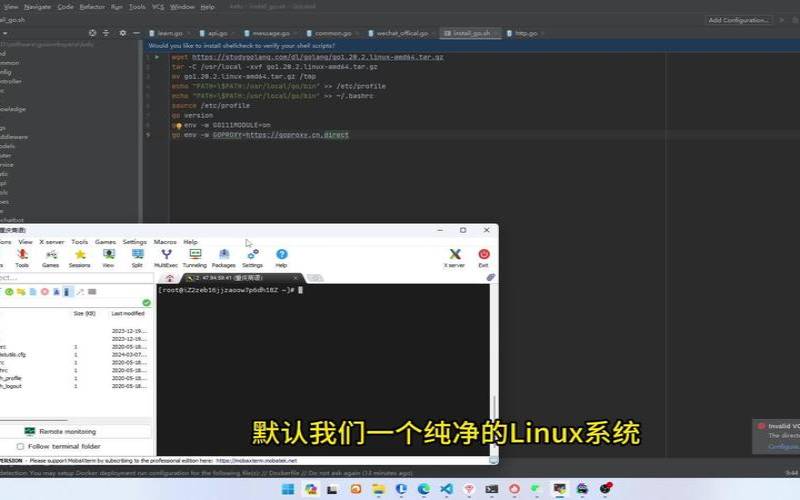Switch to the http.go editor tab
This screenshot has width=800, height=500.
pos(526,33)
